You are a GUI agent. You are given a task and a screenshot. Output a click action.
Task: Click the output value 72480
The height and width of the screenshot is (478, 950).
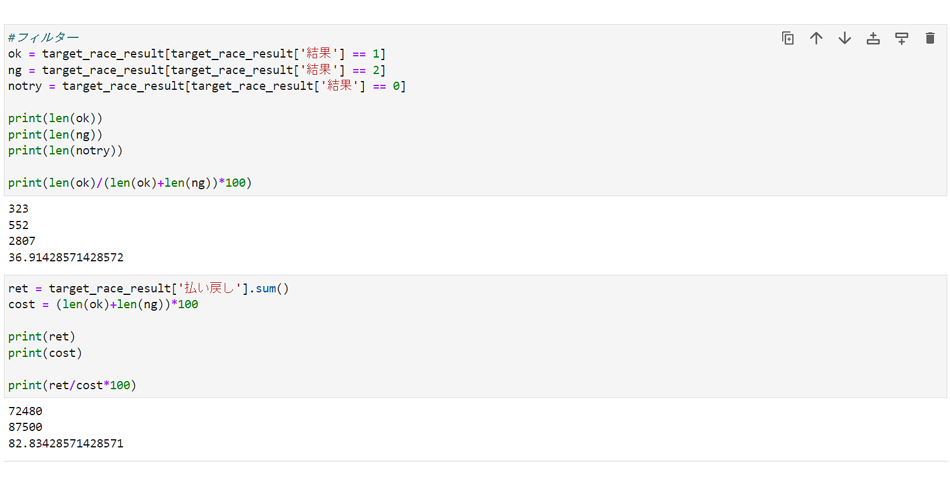[x=25, y=411]
